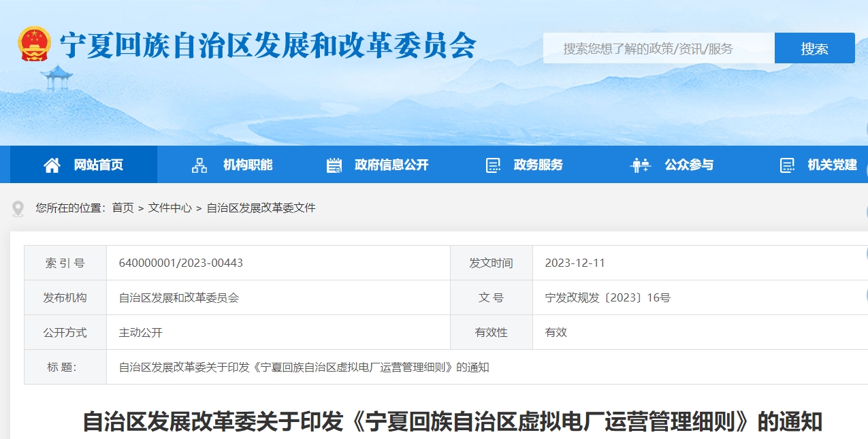
Task: Click issuing agency value 自治区发展和改革委员会
Action: click(178, 297)
